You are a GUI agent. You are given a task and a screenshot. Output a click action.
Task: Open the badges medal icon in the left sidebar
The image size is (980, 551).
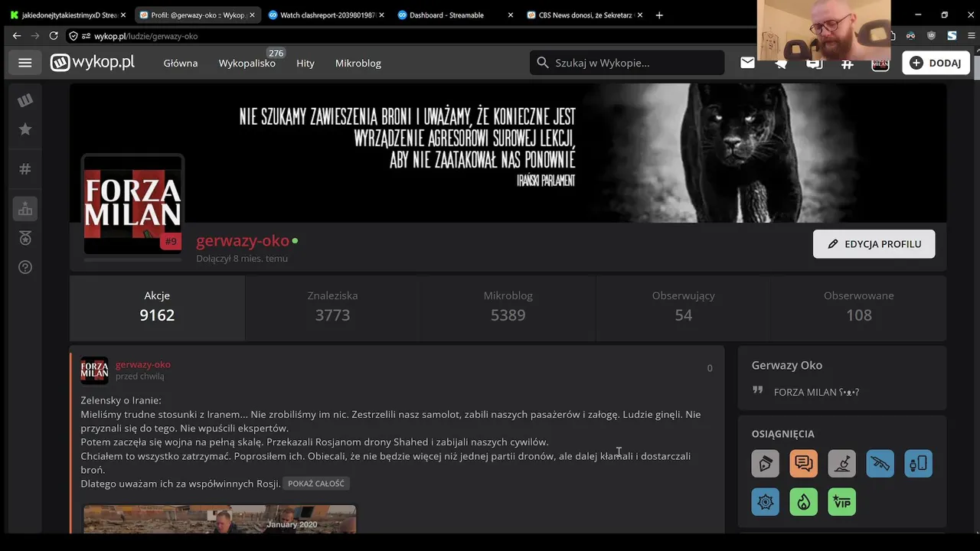25,238
